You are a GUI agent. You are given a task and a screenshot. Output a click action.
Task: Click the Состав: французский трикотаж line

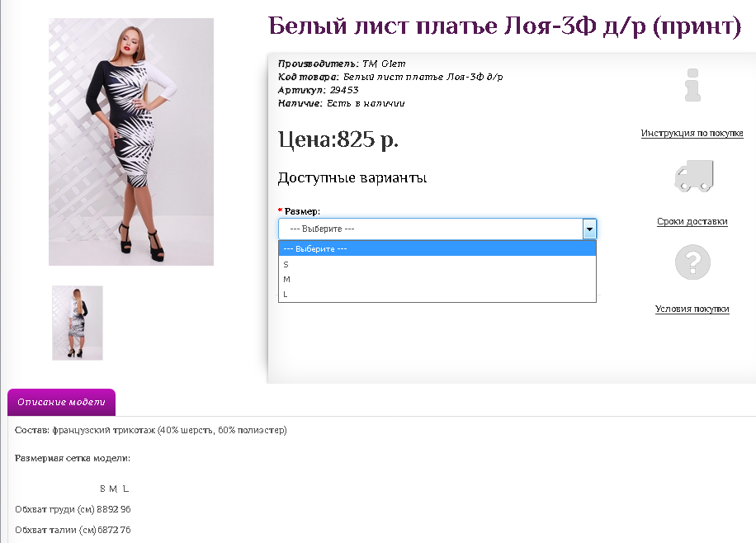pyautogui.click(x=151, y=430)
